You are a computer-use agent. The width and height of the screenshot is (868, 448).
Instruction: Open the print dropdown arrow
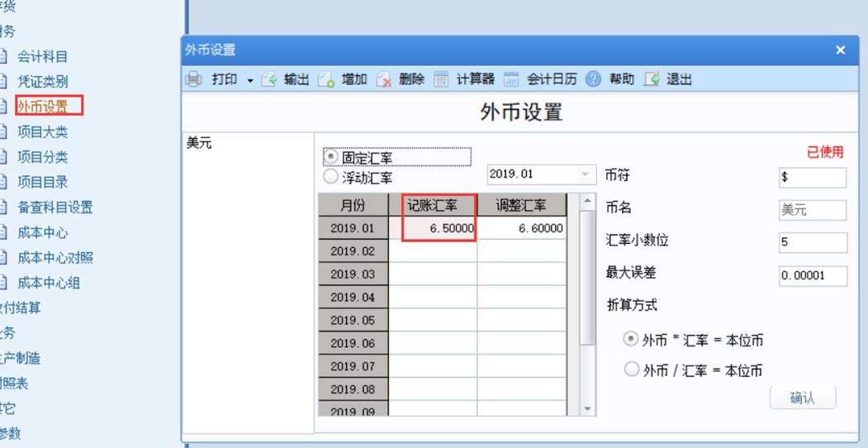[x=249, y=81]
